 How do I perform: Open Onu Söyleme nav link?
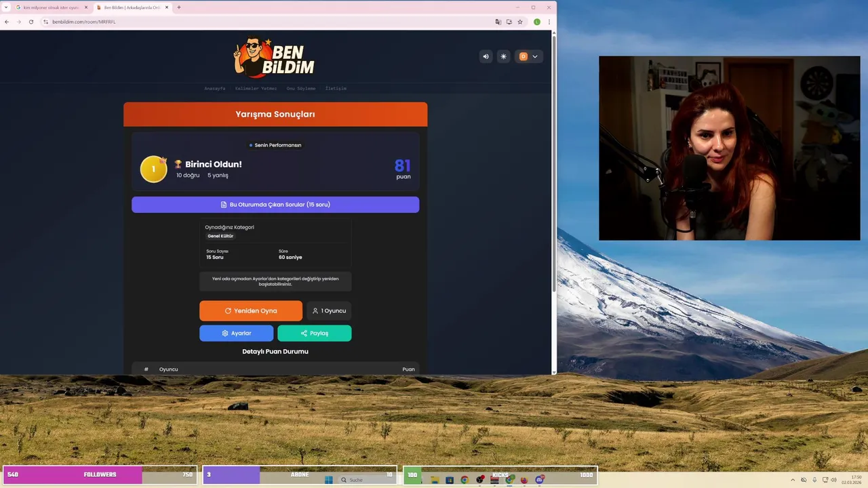coord(301,88)
